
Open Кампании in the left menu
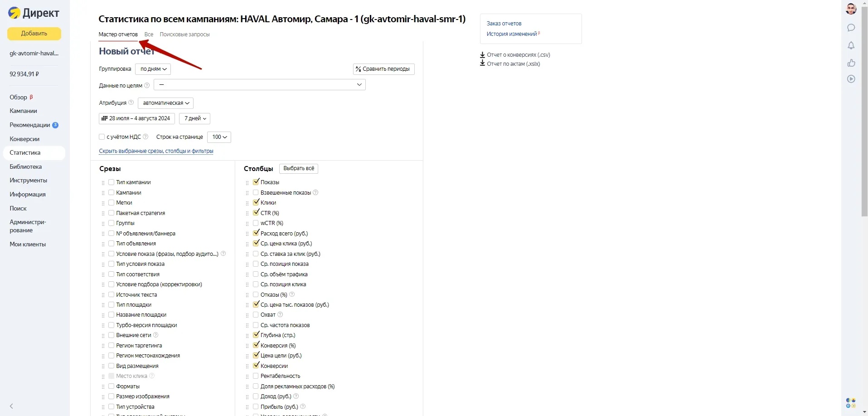[x=23, y=111]
